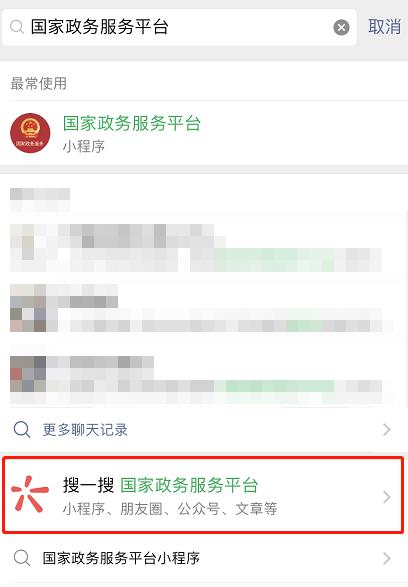Open 搜一搜 国家政务服务平台 search entry
The height and width of the screenshot is (587, 408).
(204, 494)
